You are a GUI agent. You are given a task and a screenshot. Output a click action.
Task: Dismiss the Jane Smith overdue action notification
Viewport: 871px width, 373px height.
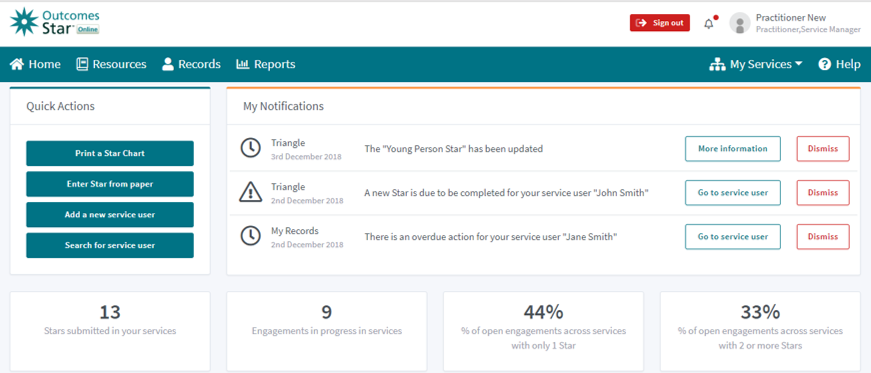pos(823,236)
